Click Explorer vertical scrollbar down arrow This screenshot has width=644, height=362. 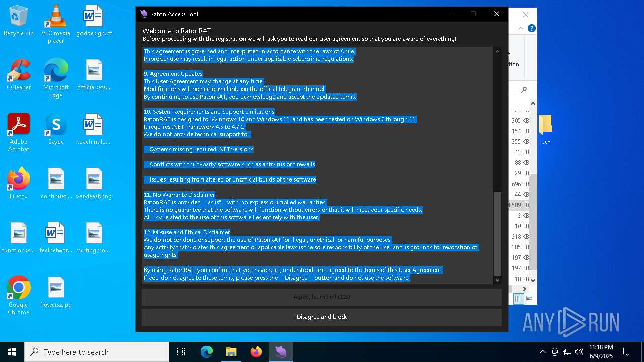pos(533,280)
